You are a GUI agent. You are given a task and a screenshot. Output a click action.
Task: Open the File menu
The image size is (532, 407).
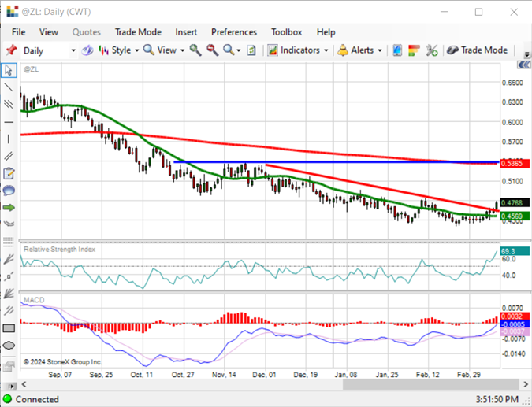pyautogui.click(x=18, y=32)
